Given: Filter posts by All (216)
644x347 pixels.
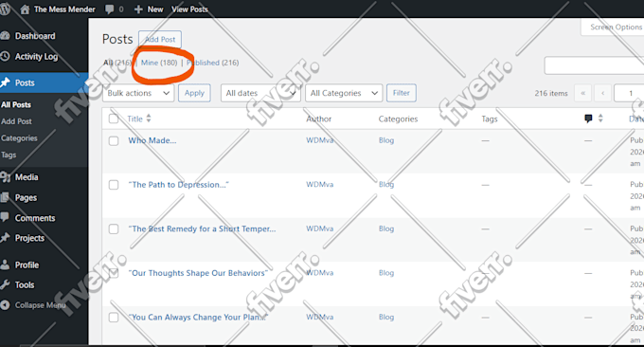Looking at the screenshot, I should 117,63.
